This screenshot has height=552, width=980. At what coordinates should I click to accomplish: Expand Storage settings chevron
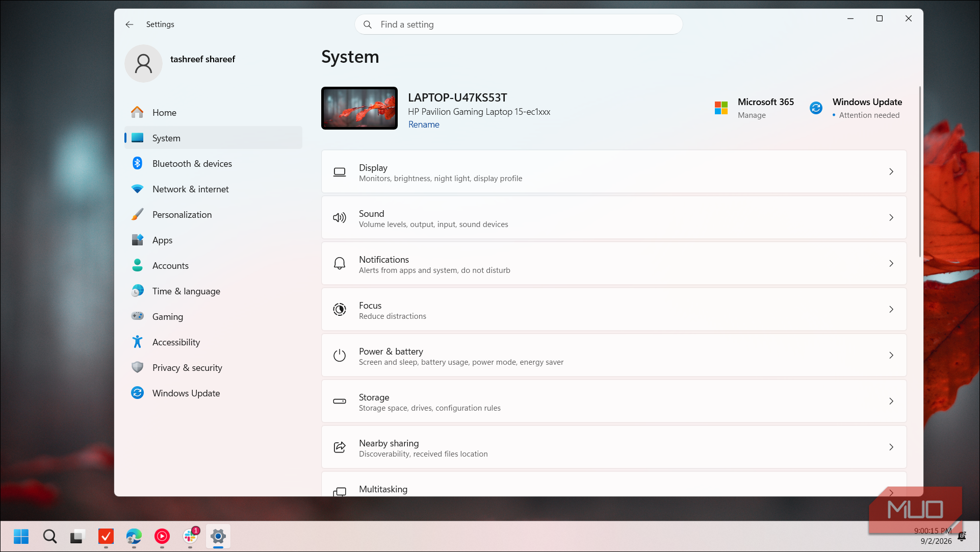click(891, 402)
